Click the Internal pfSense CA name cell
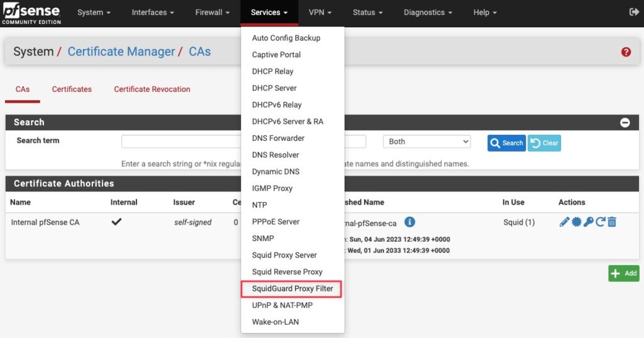644x338 pixels. tap(45, 222)
